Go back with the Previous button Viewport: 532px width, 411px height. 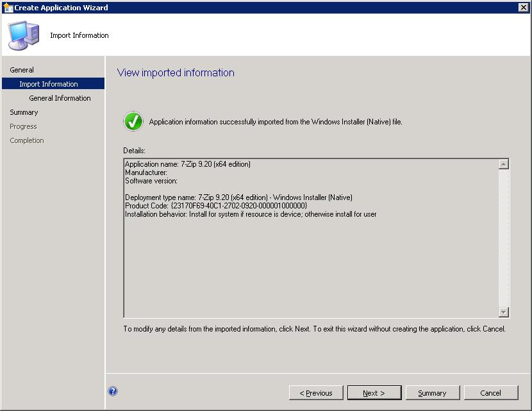coord(315,393)
